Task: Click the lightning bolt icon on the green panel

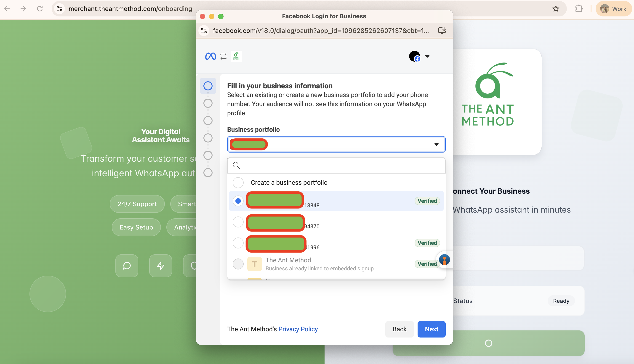Action: pos(160,266)
